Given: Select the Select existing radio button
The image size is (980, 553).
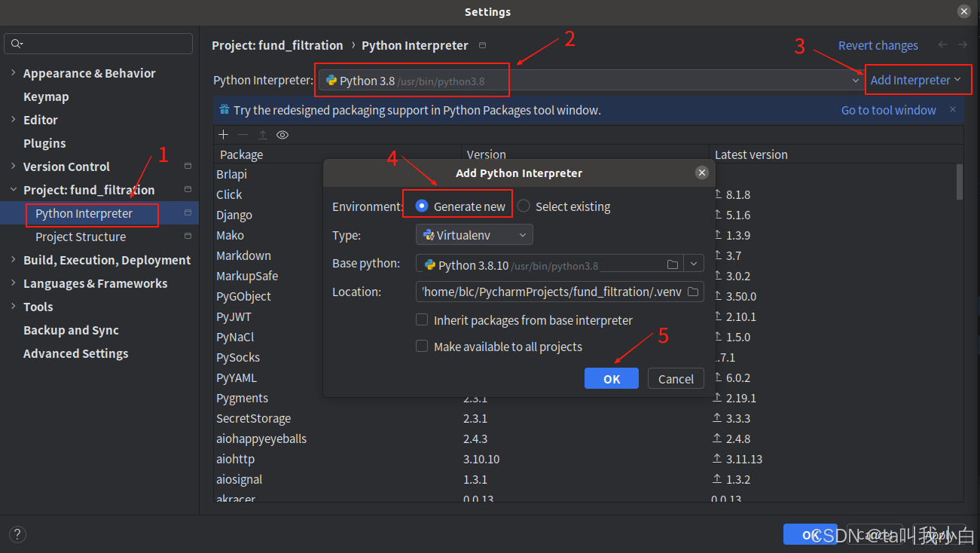Looking at the screenshot, I should (x=524, y=206).
